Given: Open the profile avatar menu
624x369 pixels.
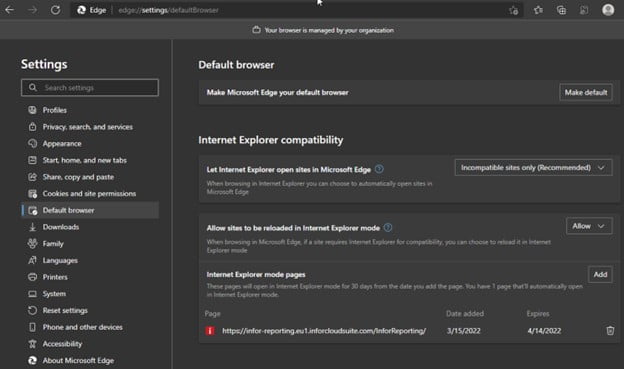Looking at the screenshot, I should click(608, 10).
